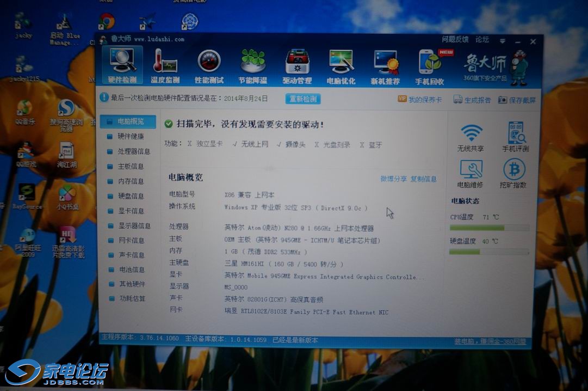Open the title bar dropdown menu arrow

[503, 41]
